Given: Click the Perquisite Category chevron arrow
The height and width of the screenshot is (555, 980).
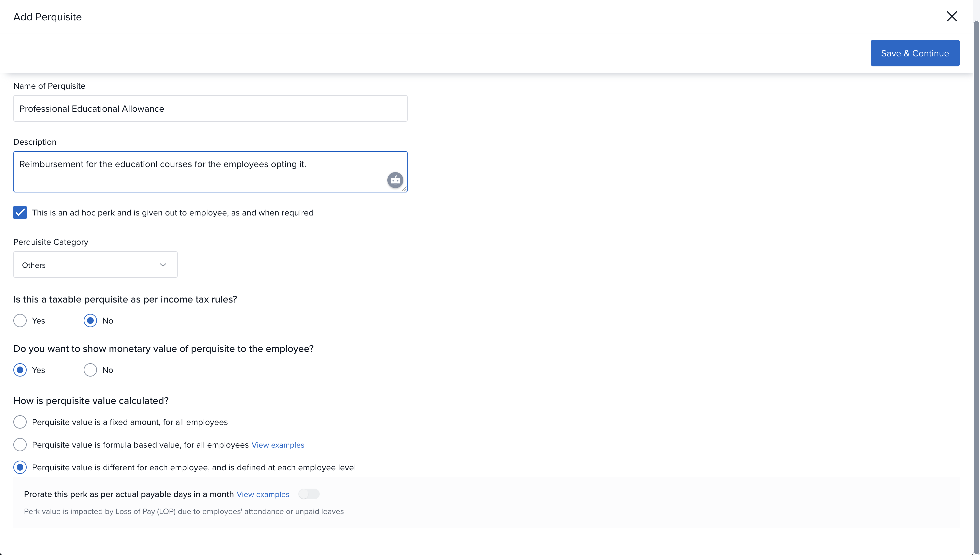Looking at the screenshot, I should tap(163, 265).
